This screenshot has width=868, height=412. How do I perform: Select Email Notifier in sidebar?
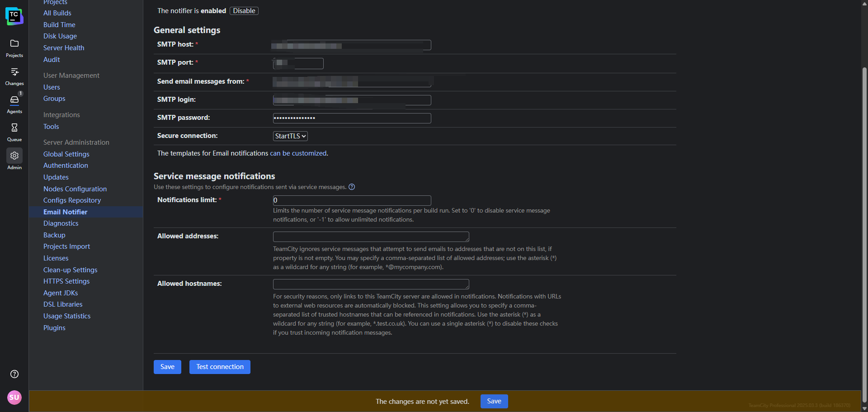click(x=66, y=212)
